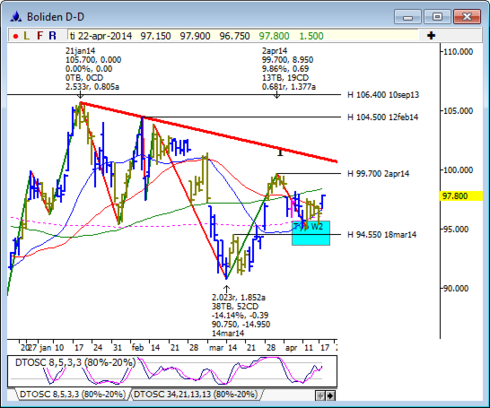Select open value 97.150

pyautogui.click(x=156, y=36)
